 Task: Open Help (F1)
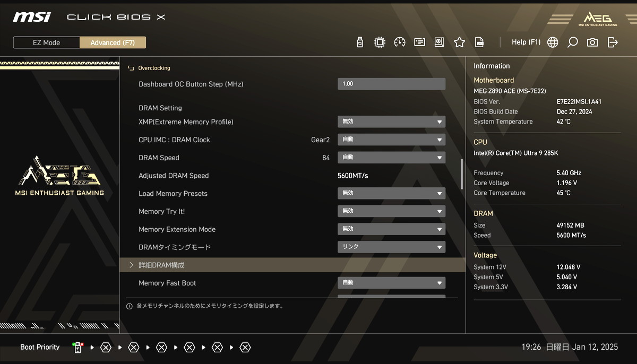[x=526, y=42]
